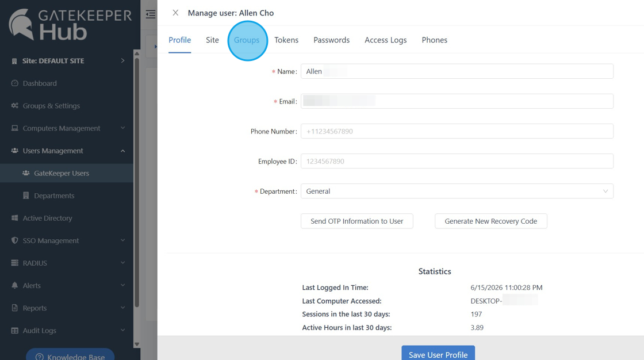Click the Computers Management laptop icon
The image size is (644, 360).
(x=15, y=128)
